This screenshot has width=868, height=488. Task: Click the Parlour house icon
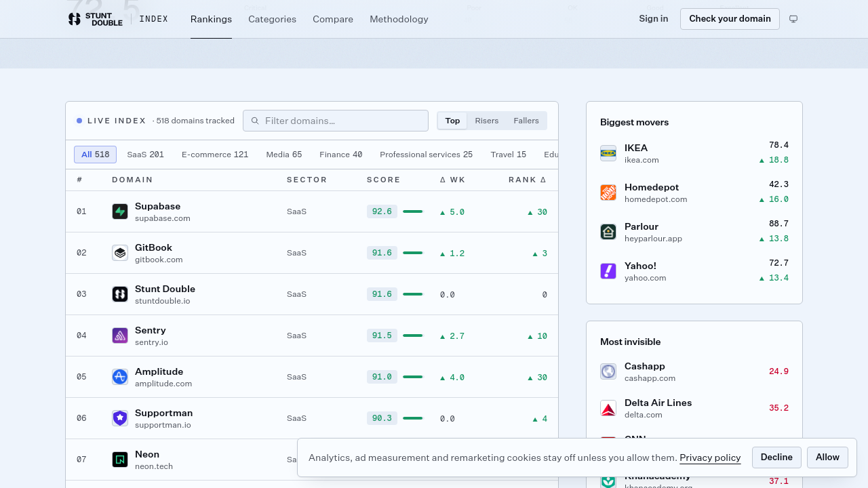pos(608,232)
